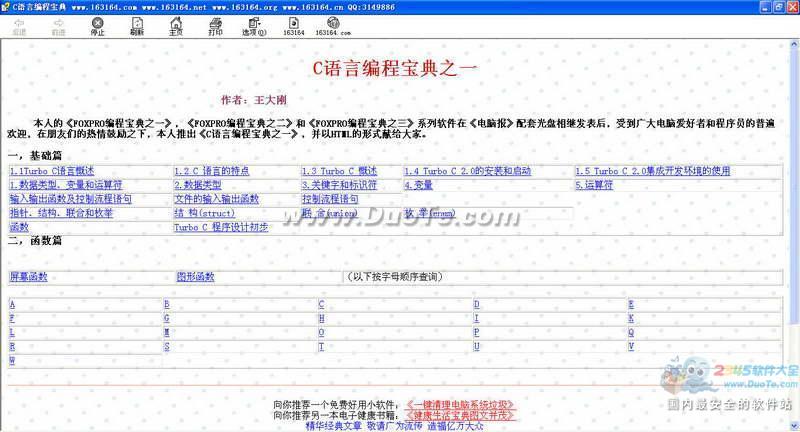Open function index letter P

(x=477, y=333)
